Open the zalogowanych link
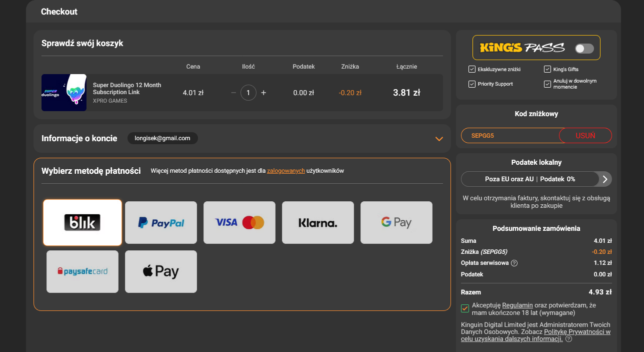This screenshot has height=352, width=644. pos(286,171)
